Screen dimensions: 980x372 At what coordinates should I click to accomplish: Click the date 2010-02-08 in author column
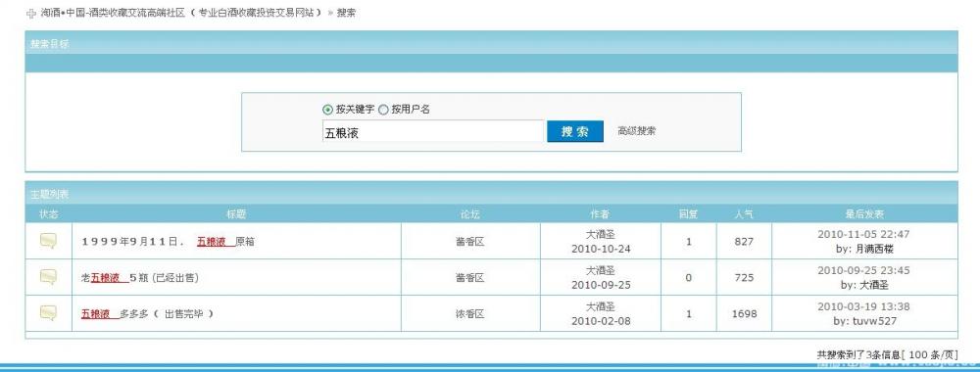click(601, 321)
